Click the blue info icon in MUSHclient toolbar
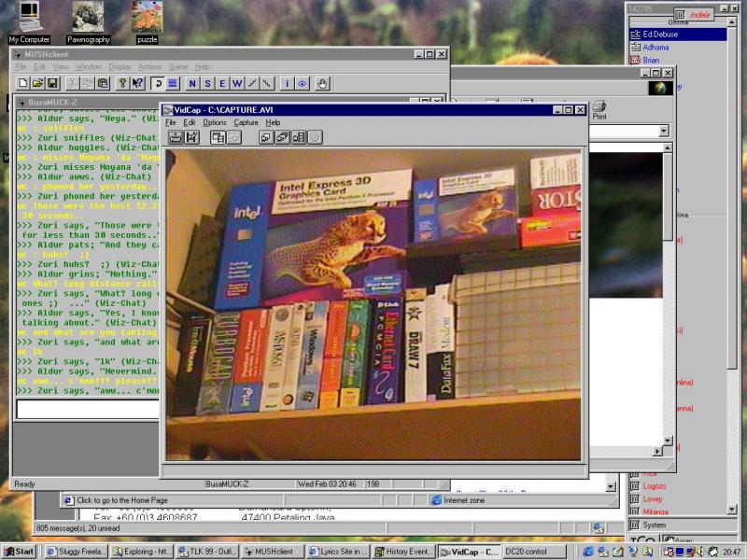Screen dimensions: 747x560 (288, 83)
